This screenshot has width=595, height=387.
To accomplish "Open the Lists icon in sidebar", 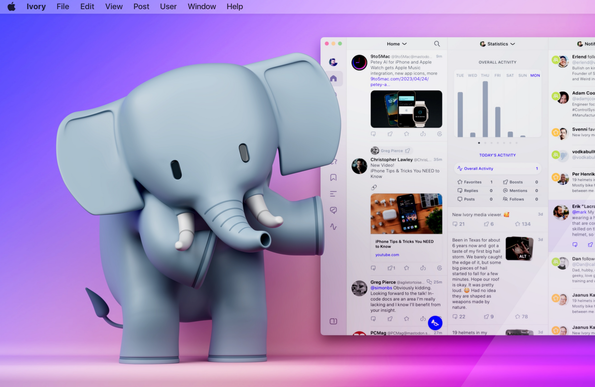I will click(334, 194).
